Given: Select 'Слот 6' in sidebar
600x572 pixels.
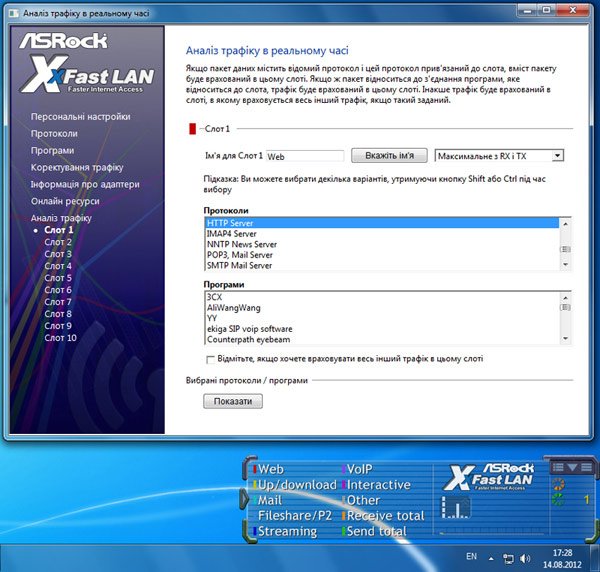Looking at the screenshot, I should tap(58, 290).
